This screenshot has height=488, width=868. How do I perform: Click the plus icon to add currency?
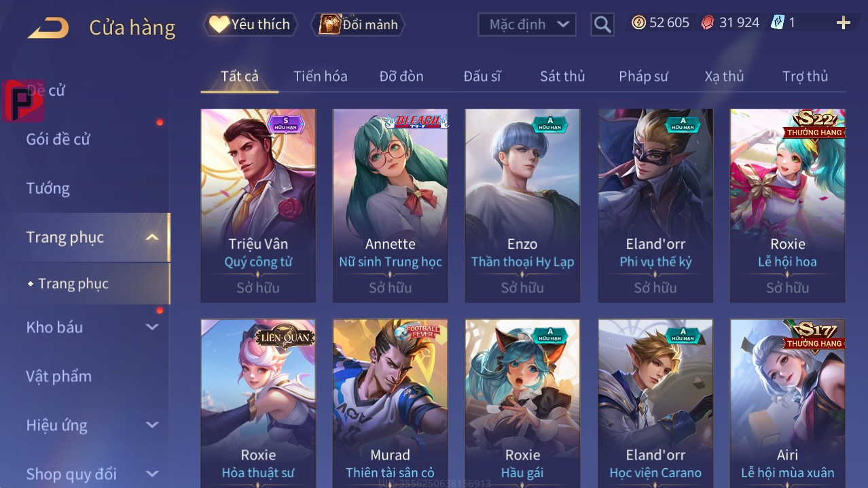[x=844, y=23]
